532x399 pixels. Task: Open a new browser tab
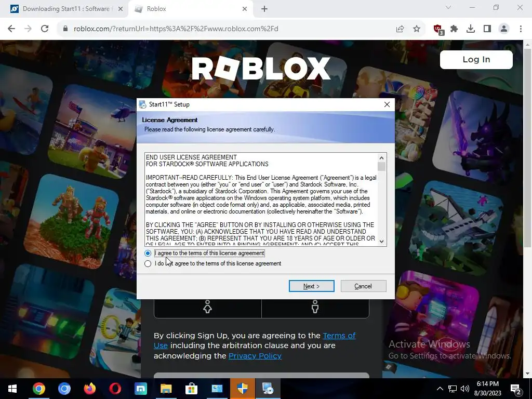[x=264, y=9]
